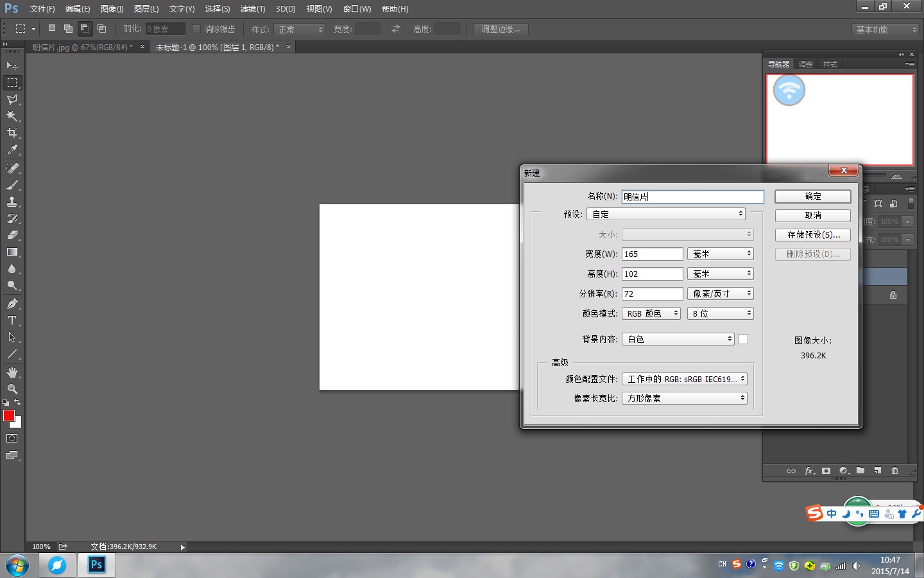Select the Healing Brush tool
Image resolution: width=924 pixels, height=578 pixels.
(x=12, y=168)
